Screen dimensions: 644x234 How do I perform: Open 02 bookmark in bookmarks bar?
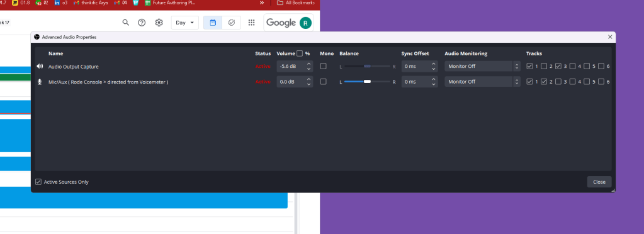tap(42, 3)
